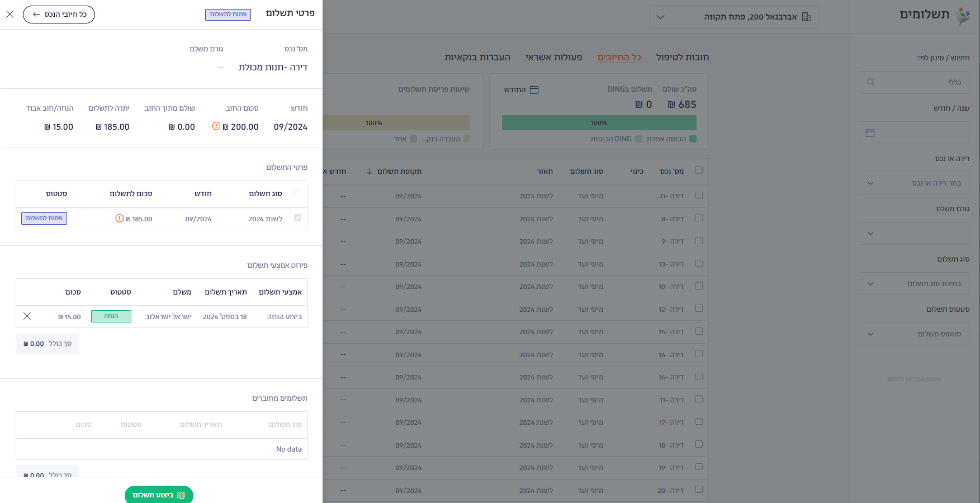Click the building icon in address selector

tap(807, 17)
